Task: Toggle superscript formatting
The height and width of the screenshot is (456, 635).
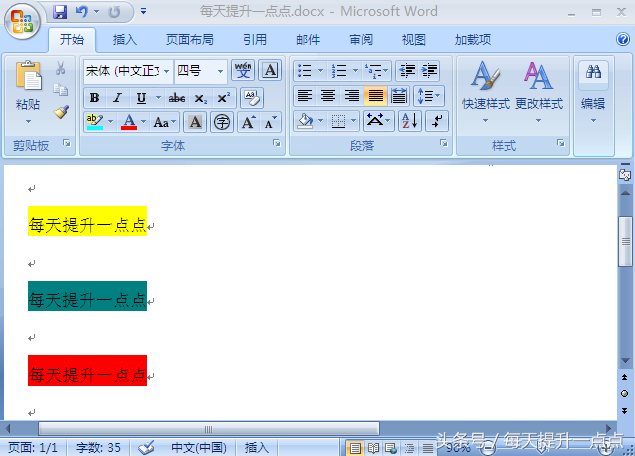Action: 224,98
